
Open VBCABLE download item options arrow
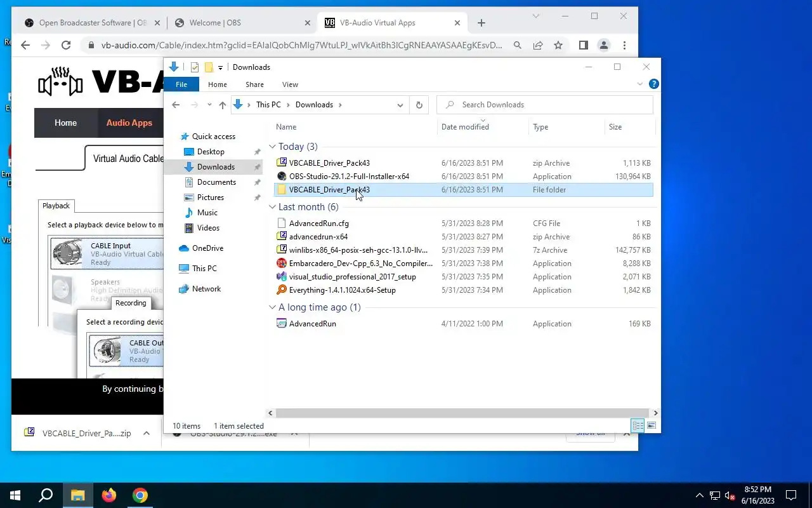147,434
